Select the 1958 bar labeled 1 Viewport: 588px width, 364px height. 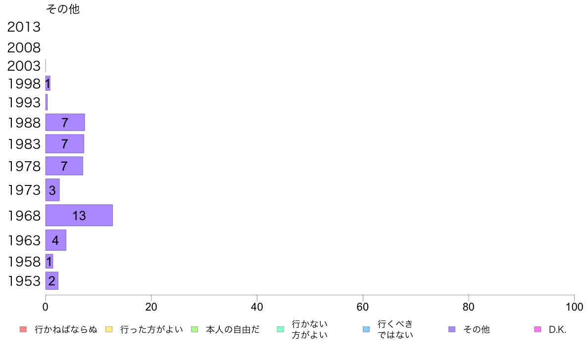click(49, 261)
